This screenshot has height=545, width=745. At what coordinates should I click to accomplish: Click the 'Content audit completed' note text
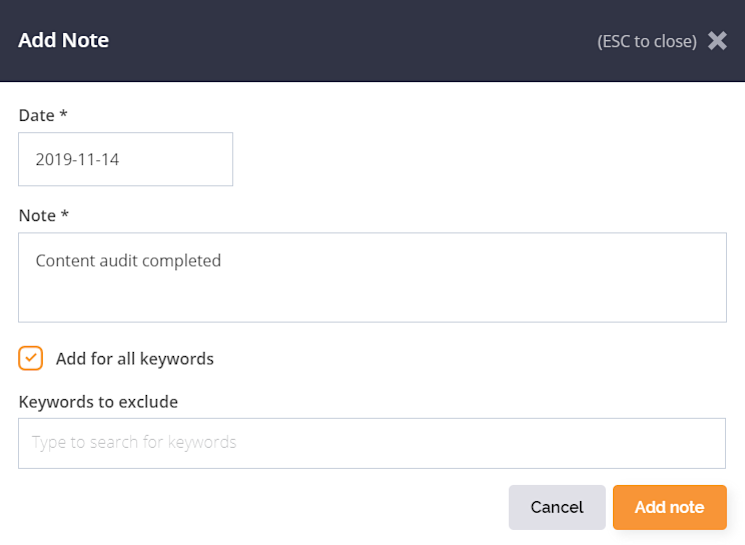tap(128, 261)
